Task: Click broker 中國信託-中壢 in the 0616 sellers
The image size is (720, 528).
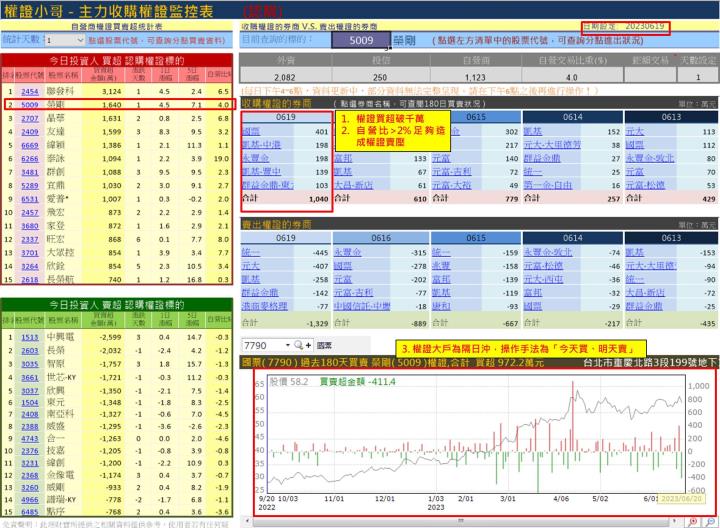Action: pos(362,306)
